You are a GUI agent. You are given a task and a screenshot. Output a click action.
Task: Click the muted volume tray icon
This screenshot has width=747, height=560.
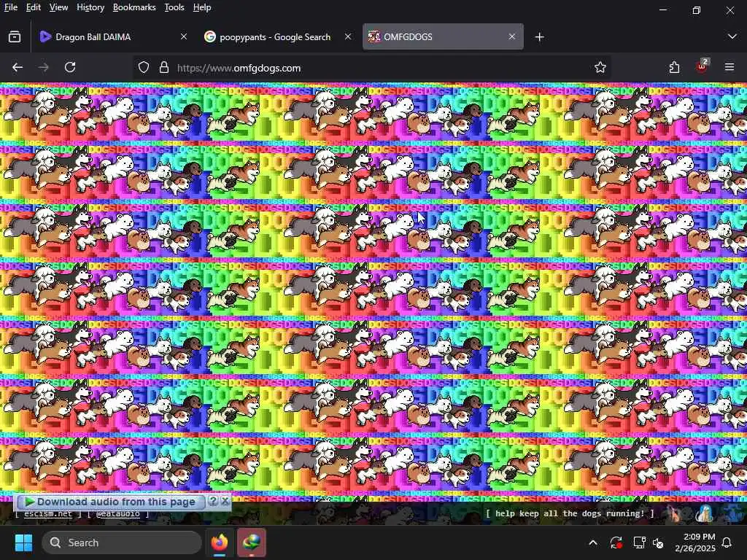tap(659, 542)
